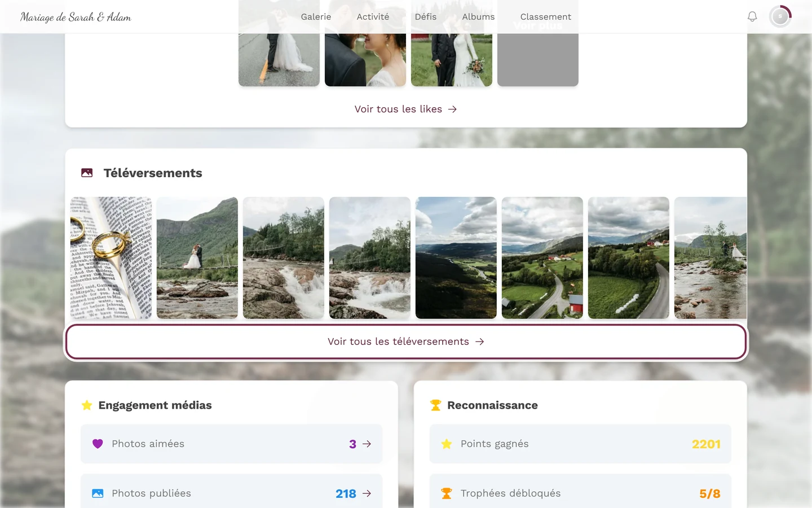The image size is (812, 508).
Task: Click the Téléversements heading
Action: point(153,173)
